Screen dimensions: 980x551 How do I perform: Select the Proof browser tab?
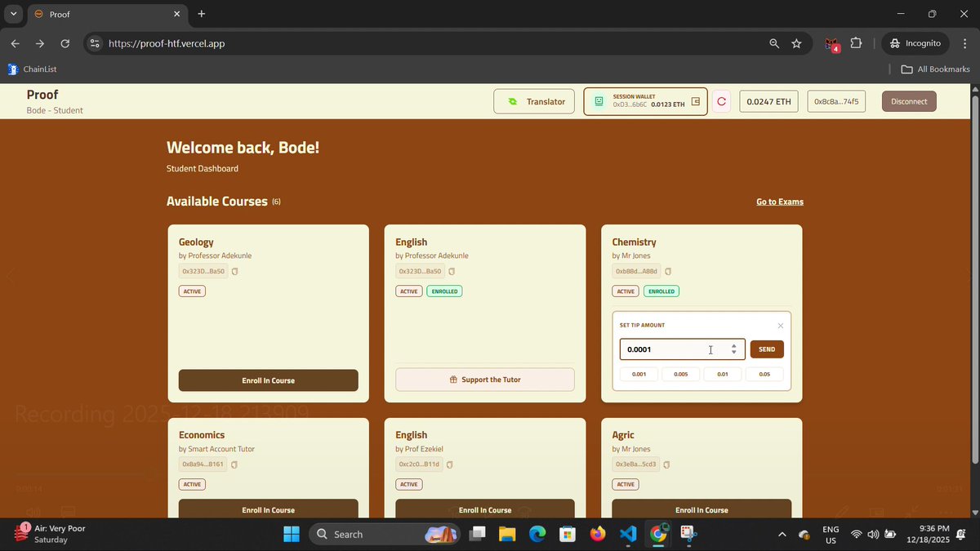(x=106, y=14)
